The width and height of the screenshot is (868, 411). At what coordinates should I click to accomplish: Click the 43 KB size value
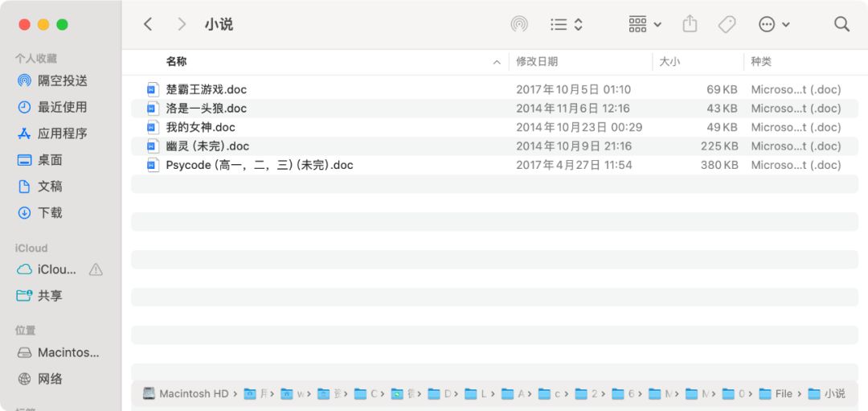click(x=721, y=108)
